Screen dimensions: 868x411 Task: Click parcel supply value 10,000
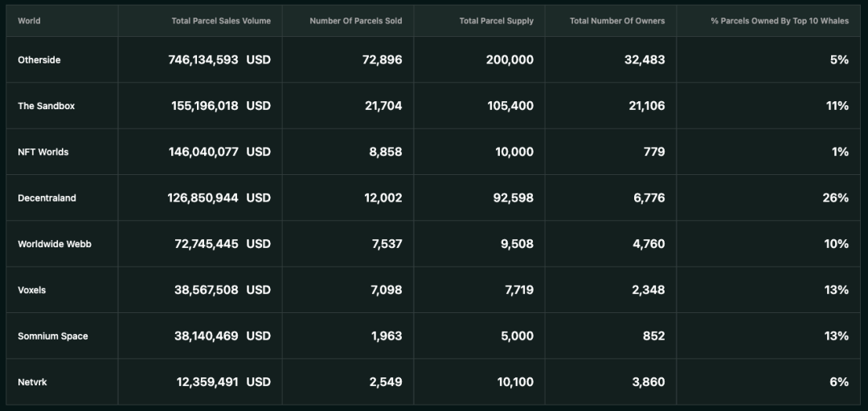[x=515, y=152]
